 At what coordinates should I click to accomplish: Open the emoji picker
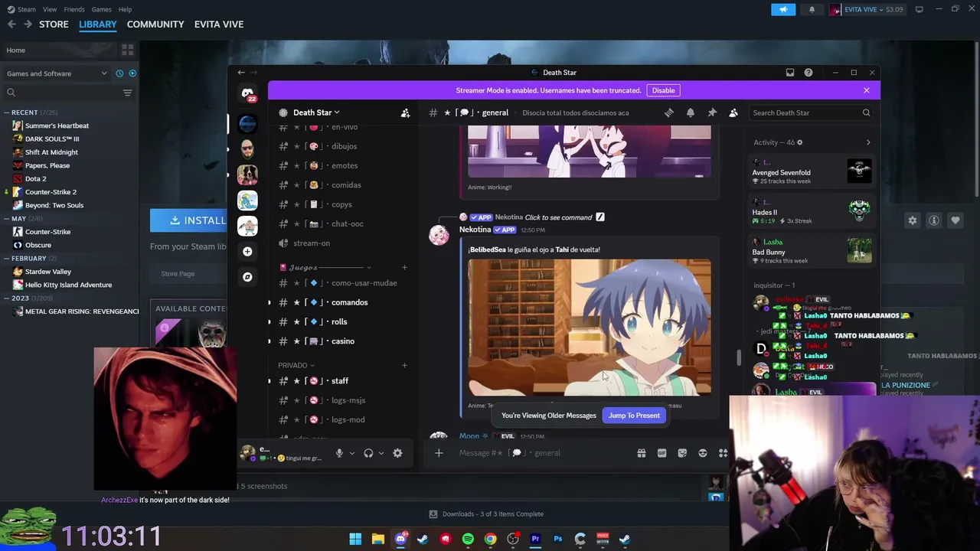[x=703, y=453]
